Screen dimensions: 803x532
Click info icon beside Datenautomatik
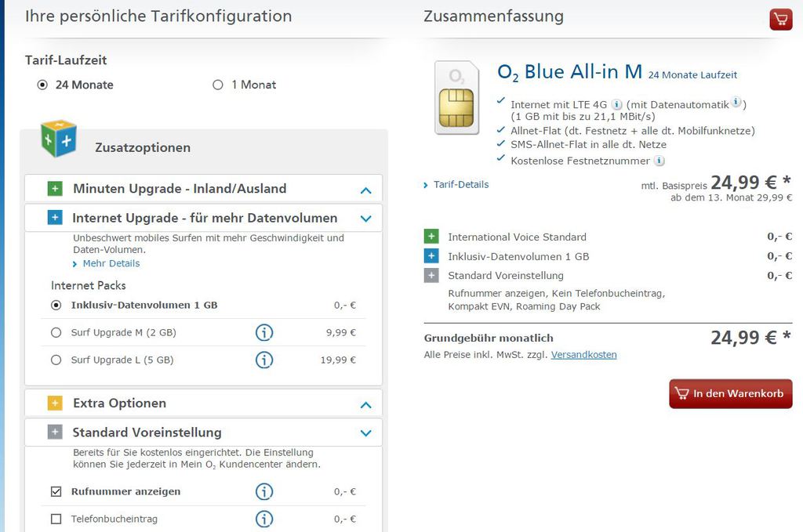[736, 101]
